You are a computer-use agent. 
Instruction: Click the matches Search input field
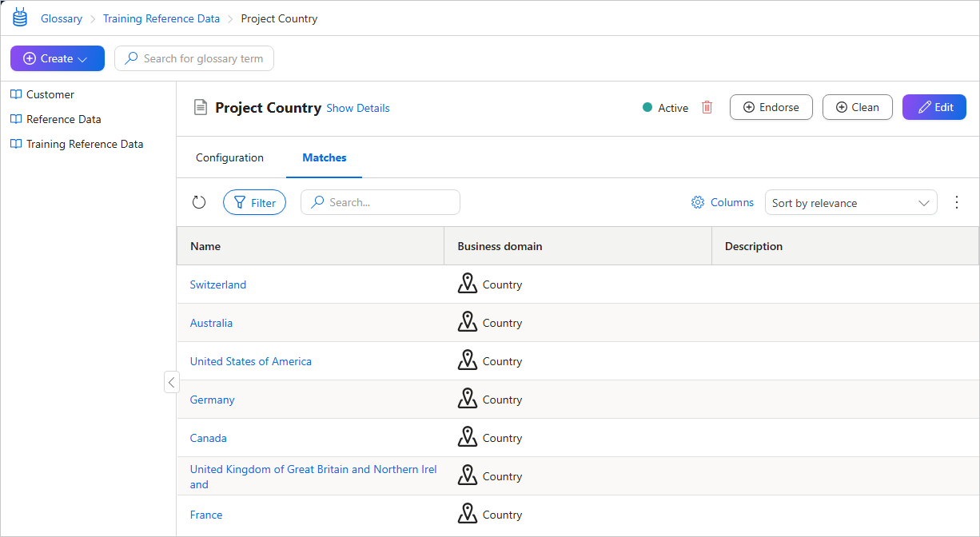(380, 202)
